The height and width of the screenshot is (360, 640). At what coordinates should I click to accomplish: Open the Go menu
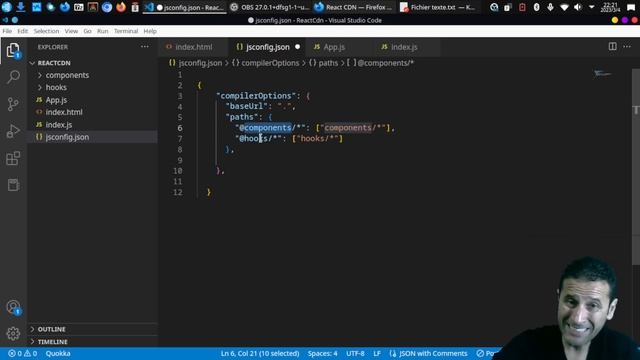click(87, 31)
